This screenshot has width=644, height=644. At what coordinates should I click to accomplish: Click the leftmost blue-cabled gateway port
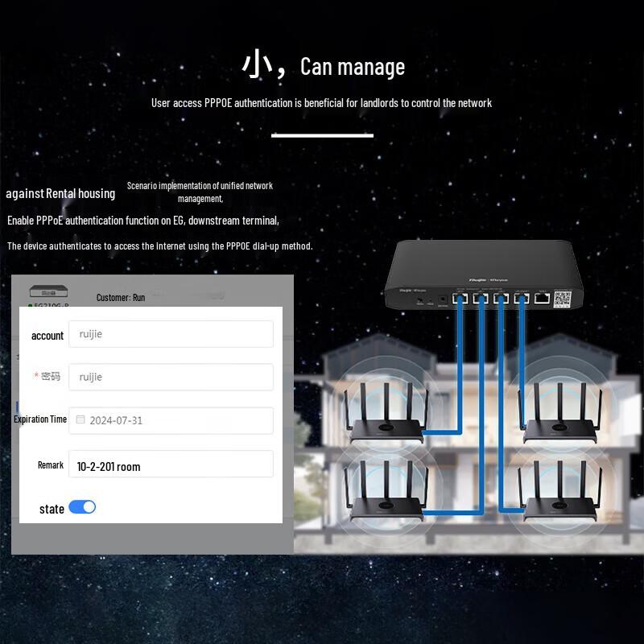tap(461, 299)
